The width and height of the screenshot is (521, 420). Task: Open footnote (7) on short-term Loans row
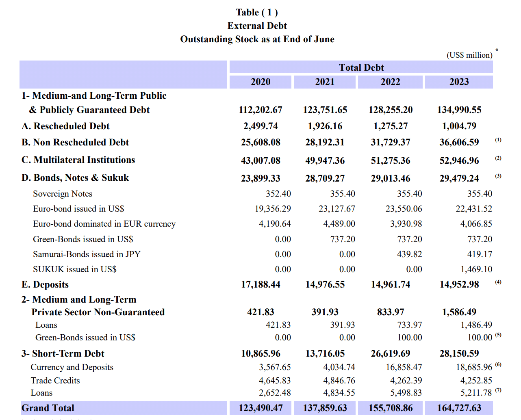point(498,390)
